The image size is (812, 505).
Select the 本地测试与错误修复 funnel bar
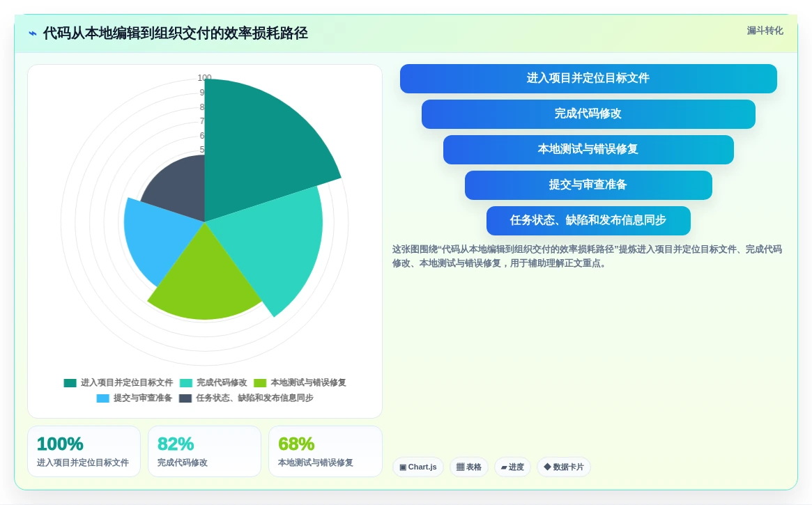[588, 150]
